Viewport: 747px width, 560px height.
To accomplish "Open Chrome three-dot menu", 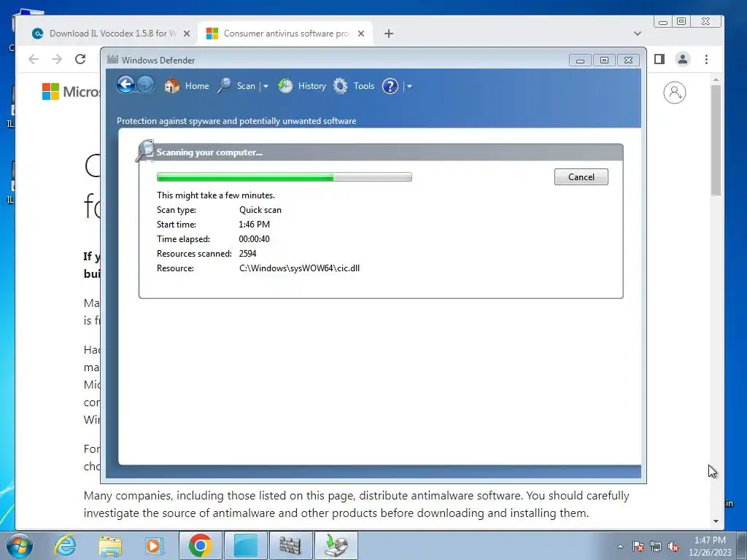I will pyautogui.click(x=706, y=59).
